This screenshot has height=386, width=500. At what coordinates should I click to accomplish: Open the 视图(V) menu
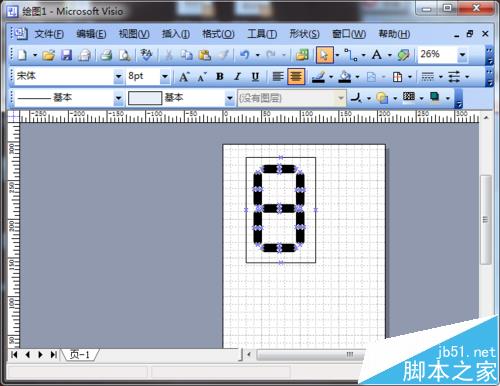[134, 34]
